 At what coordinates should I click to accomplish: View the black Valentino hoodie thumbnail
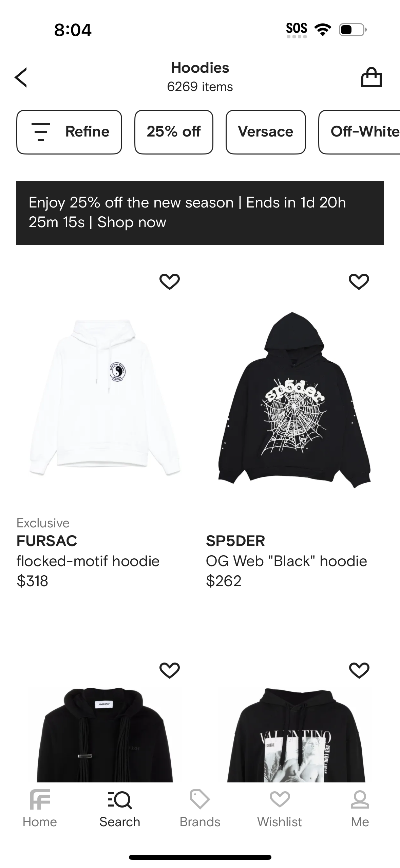tap(296, 735)
